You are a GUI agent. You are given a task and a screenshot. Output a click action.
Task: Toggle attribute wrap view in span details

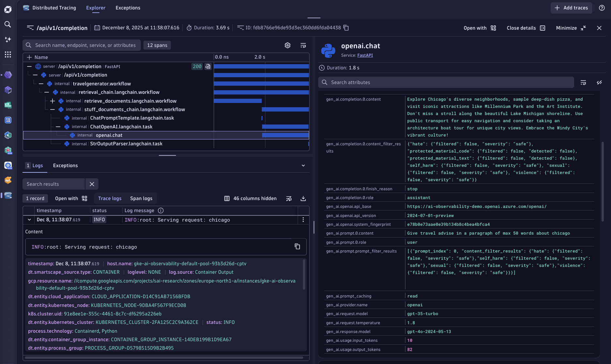coord(583,82)
